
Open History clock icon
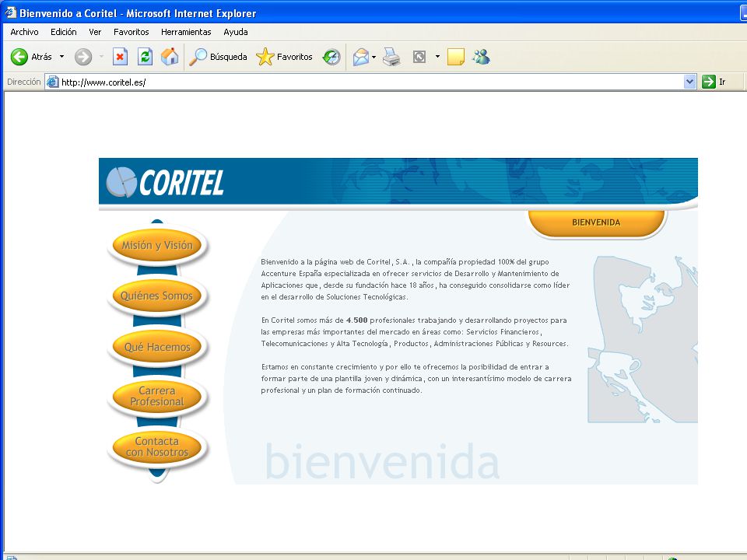331,57
